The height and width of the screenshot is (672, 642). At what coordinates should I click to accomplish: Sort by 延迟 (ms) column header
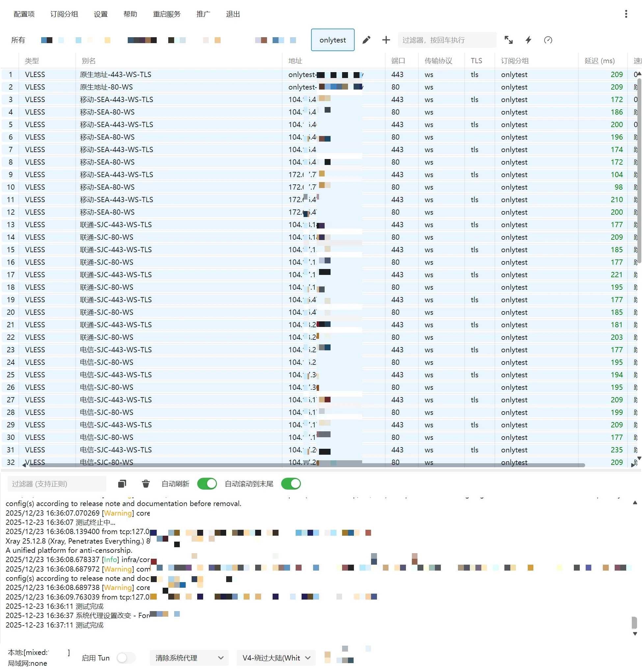pyautogui.click(x=599, y=61)
